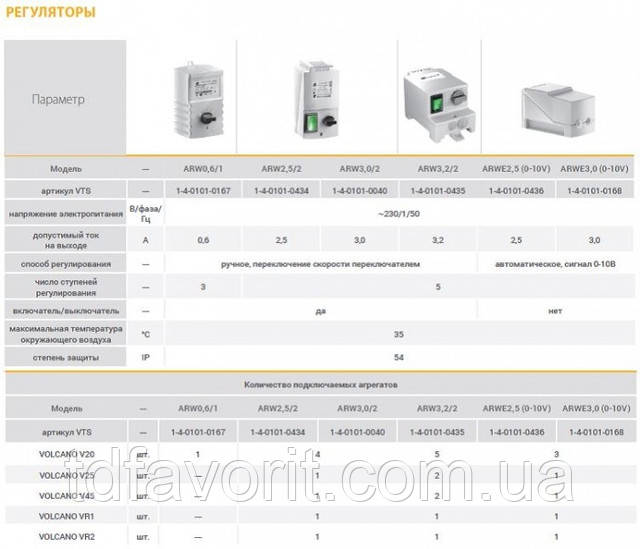This screenshot has height=549, width=640.
Task: Click the включатель/выключатель row label
Action: point(66,311)
